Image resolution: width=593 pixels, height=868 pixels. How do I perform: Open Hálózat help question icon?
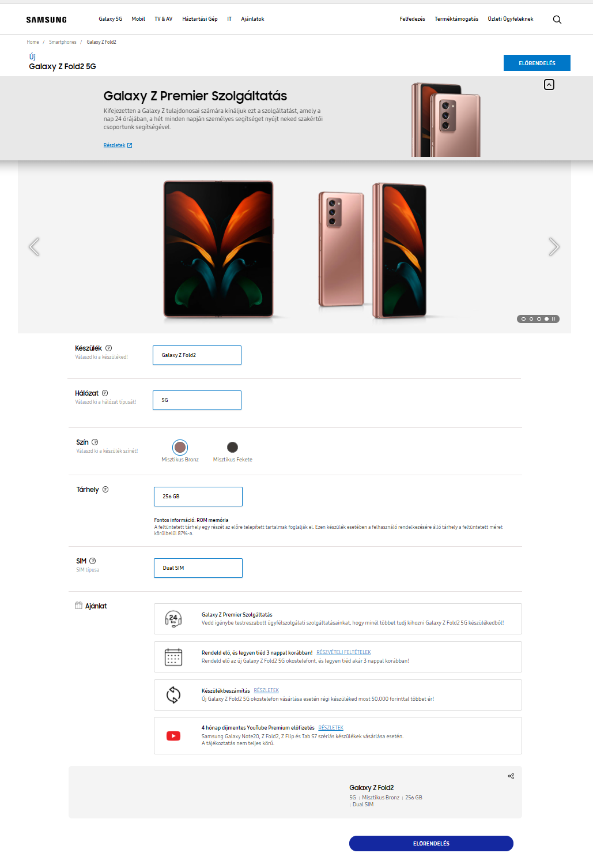click(105, 393)
